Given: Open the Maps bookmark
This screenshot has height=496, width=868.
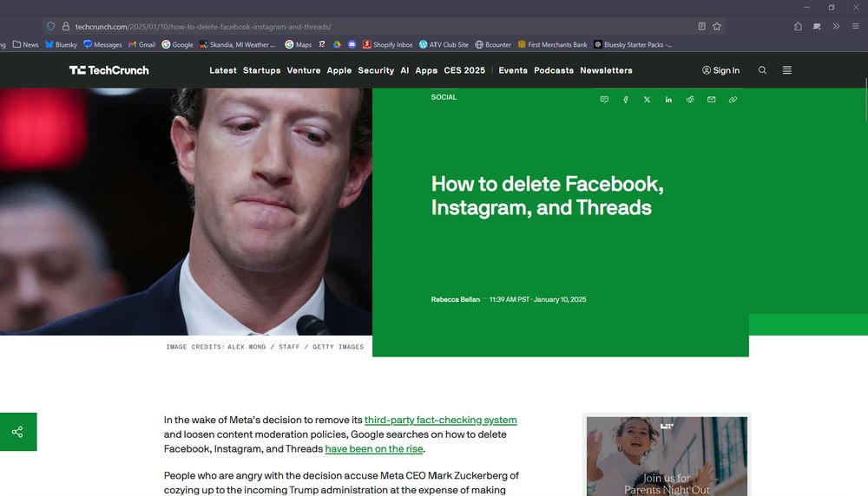Looking at the screenshot, I should pos(298,44).
